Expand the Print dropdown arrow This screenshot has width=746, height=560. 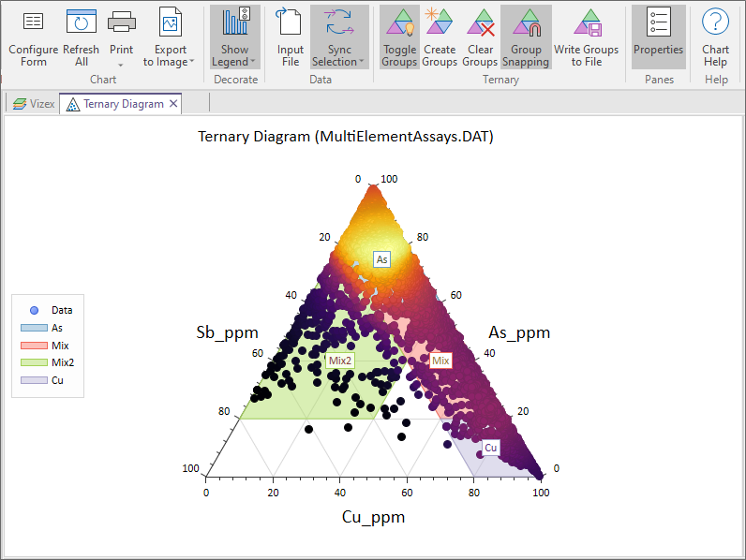pyautogui.click(x=121, y=63)
